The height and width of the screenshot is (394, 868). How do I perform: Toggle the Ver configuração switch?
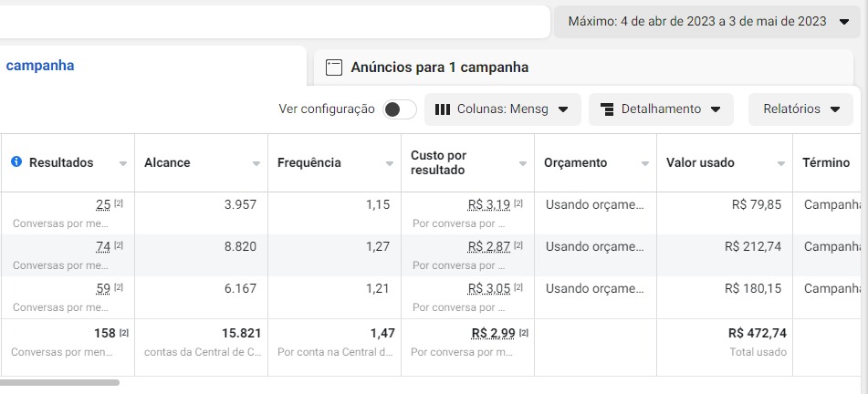pyautogui.click(x=399, y=109)
